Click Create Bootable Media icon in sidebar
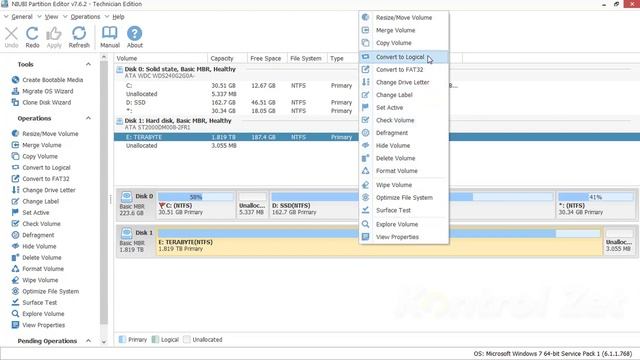Viewport: 640px width, 360px height. (16, 80)
